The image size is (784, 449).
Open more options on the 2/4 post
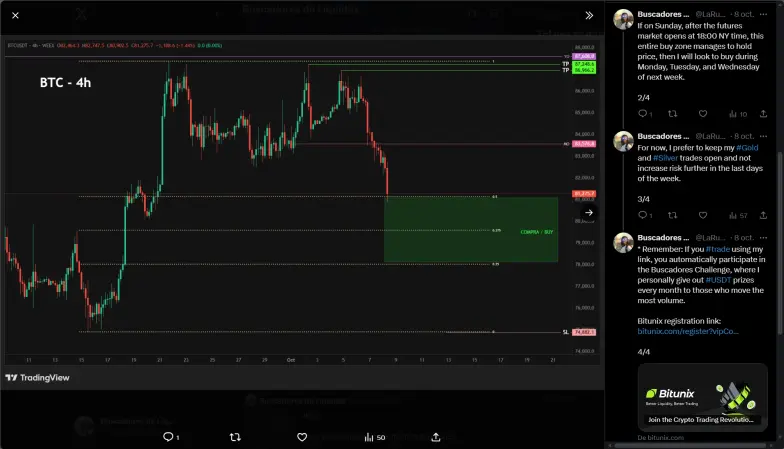click(x=763, y=14)
